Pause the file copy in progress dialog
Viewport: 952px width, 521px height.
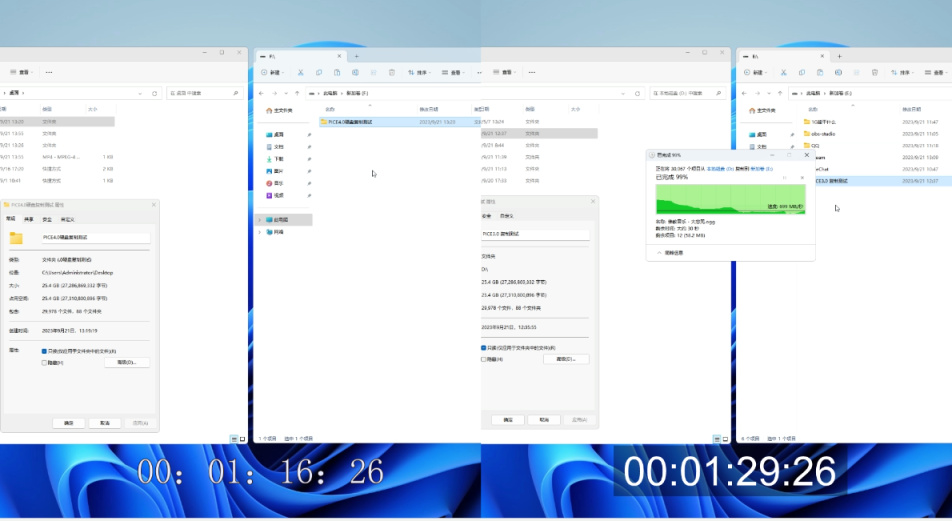coord(784,177)
